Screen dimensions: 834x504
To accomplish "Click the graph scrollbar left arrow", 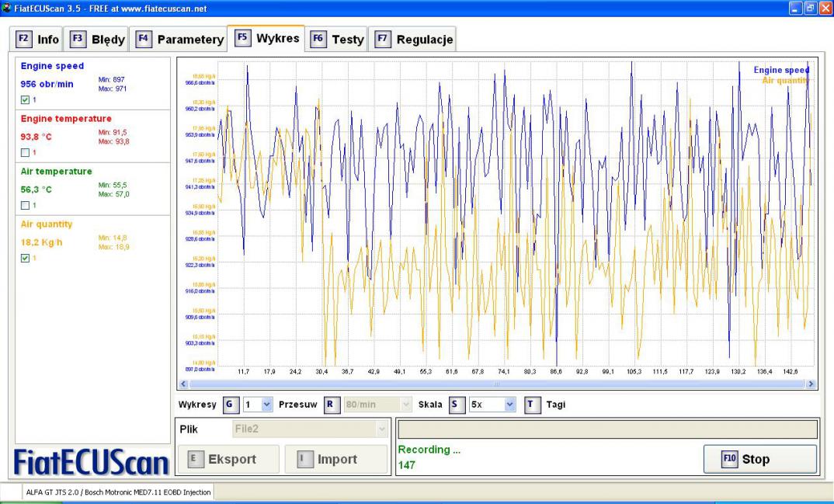I will point(183,384).
